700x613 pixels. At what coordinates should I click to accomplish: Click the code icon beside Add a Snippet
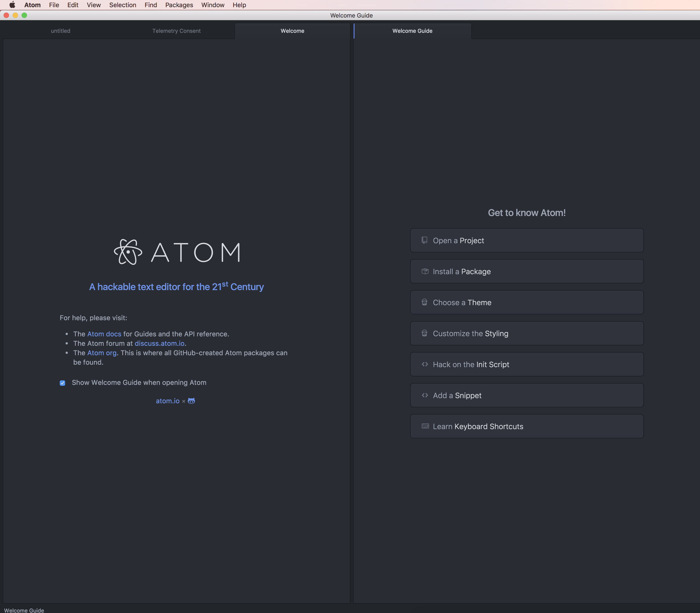(425, 395)
